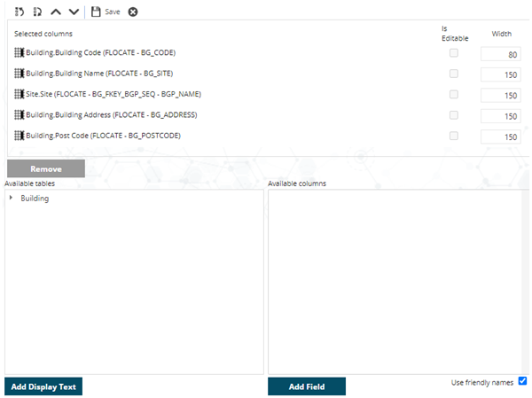
Task: Click column icon beside Site.Site row
Action: (x=20, y=94)
